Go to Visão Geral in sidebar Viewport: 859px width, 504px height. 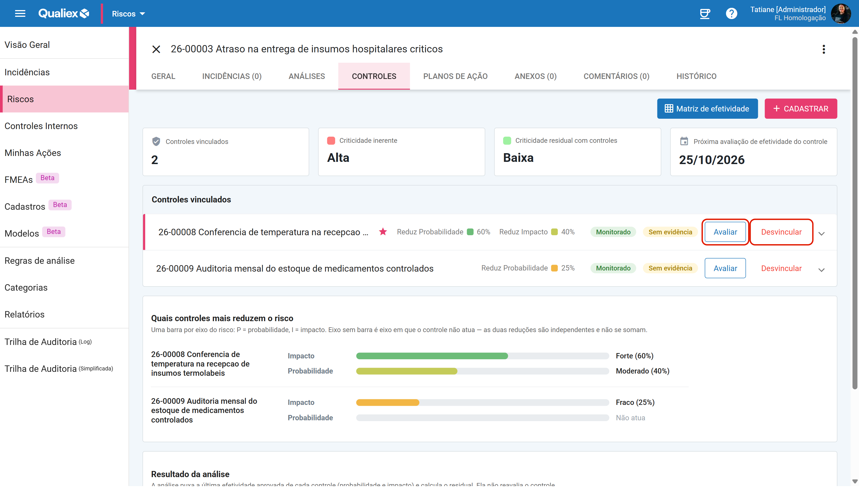pyautogui.click(x=64, y=45)
